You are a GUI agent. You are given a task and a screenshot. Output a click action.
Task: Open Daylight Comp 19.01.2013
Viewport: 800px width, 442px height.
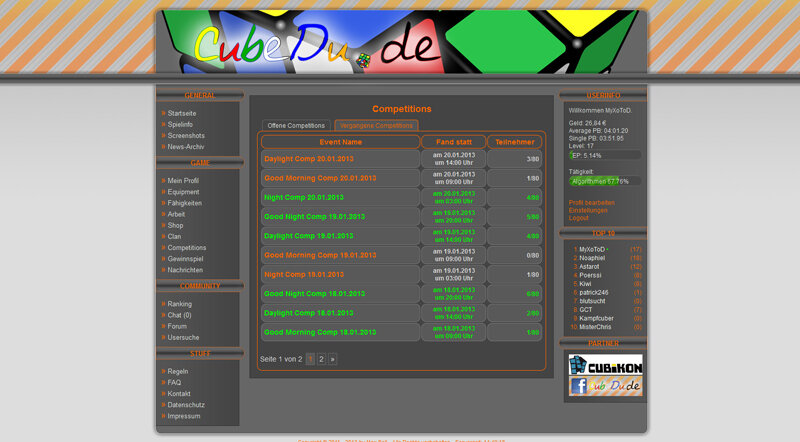point(309,236)
